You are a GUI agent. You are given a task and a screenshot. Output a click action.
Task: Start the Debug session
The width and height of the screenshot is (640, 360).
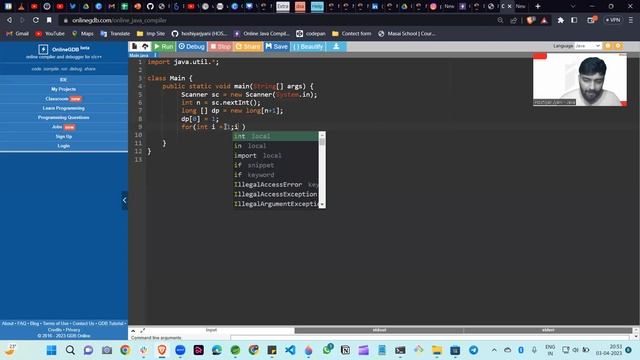[x=191, y=47]
